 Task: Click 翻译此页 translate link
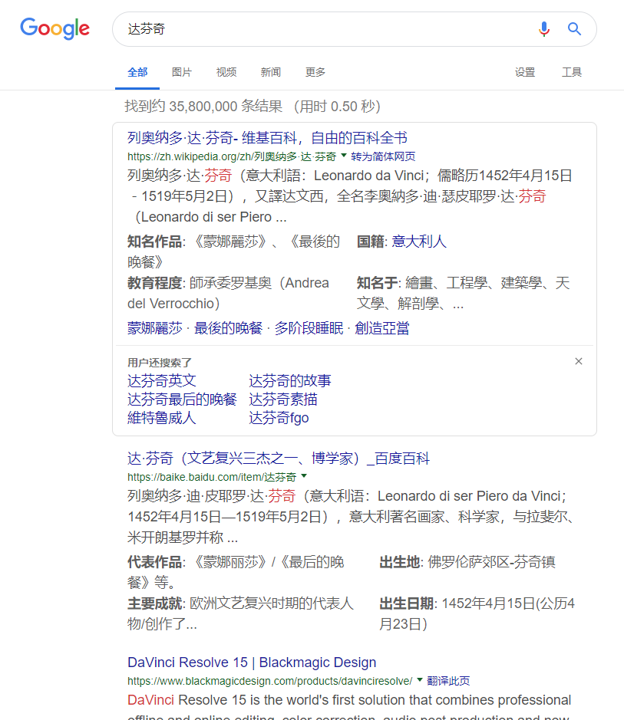(x=448, y=681)
